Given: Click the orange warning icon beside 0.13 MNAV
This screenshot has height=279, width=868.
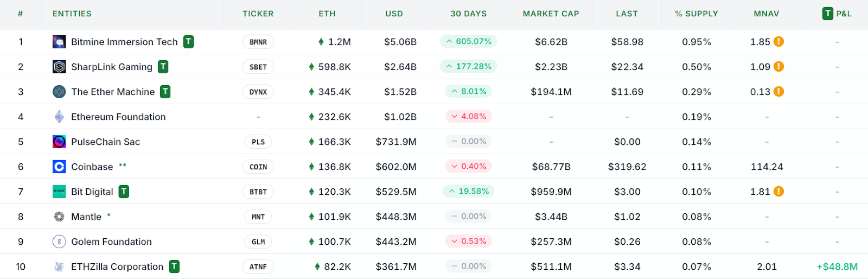Looking at the screenshot, I should (778, 91).
